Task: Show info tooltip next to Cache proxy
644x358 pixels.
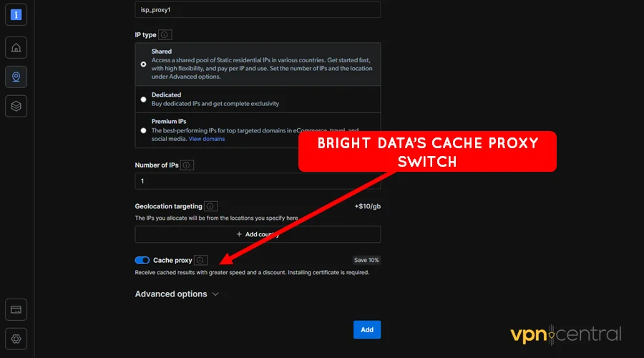Action: 200,260
